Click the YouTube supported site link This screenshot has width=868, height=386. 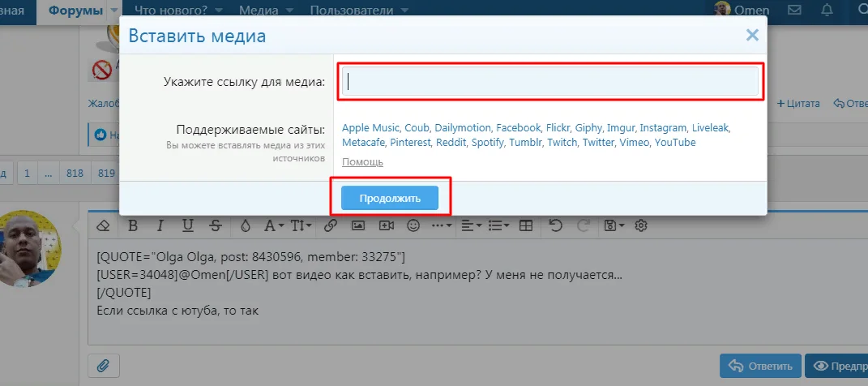(675, 143)
